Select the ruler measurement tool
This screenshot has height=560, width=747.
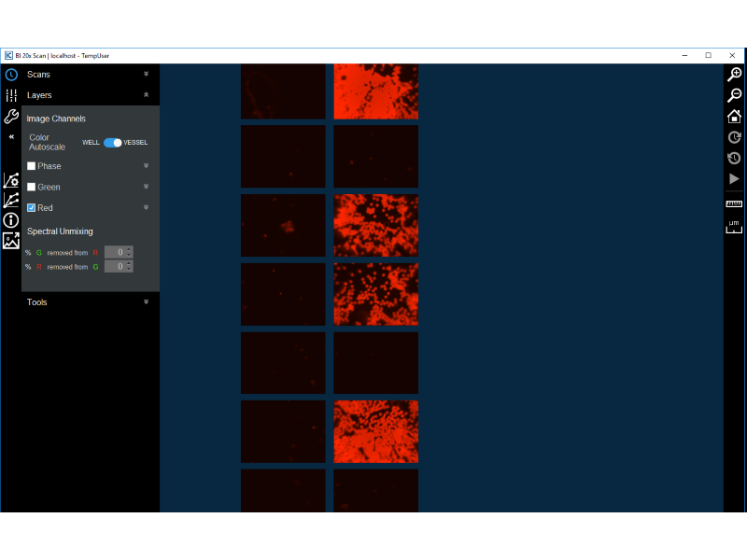pyautogui.click(x=734, y=203)
